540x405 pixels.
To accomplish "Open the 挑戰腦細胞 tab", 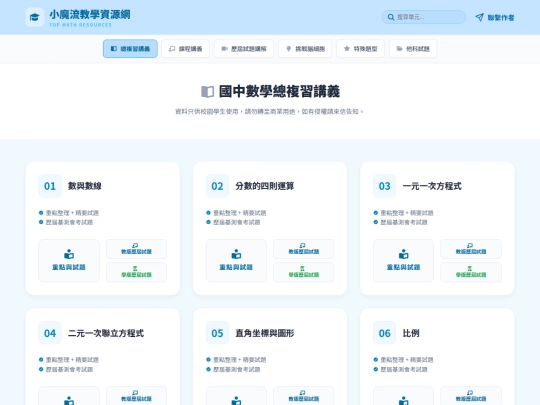I will 305,49.
